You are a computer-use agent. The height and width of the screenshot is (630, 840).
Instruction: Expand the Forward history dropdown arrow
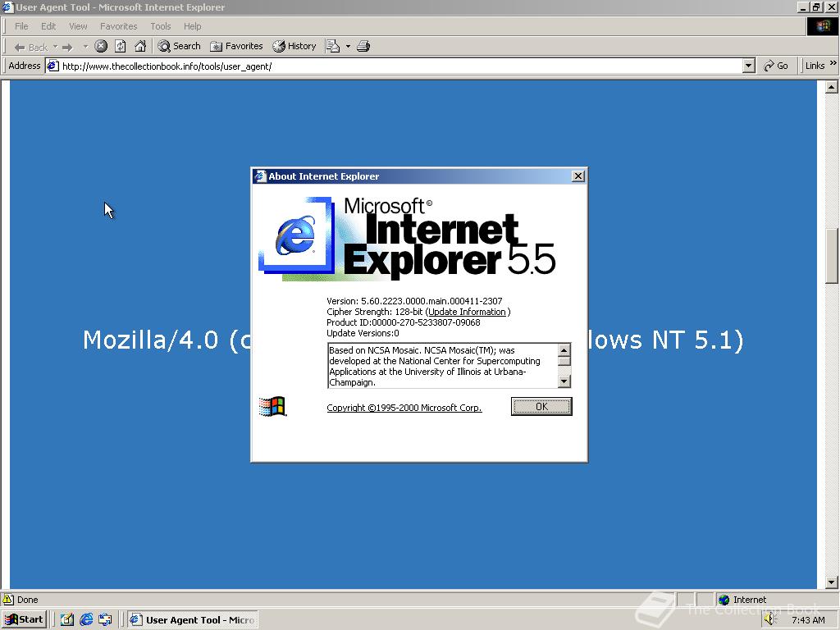[x=85, y=47]
